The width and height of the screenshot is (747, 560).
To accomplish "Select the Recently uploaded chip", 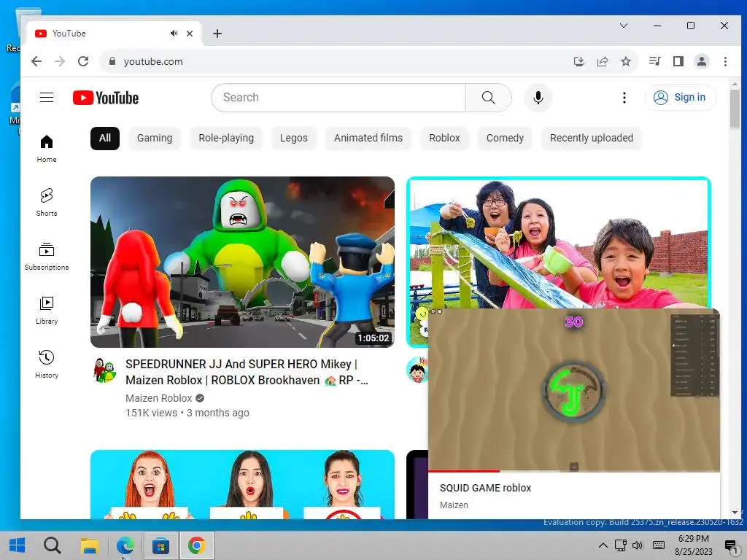I will 592,138.
